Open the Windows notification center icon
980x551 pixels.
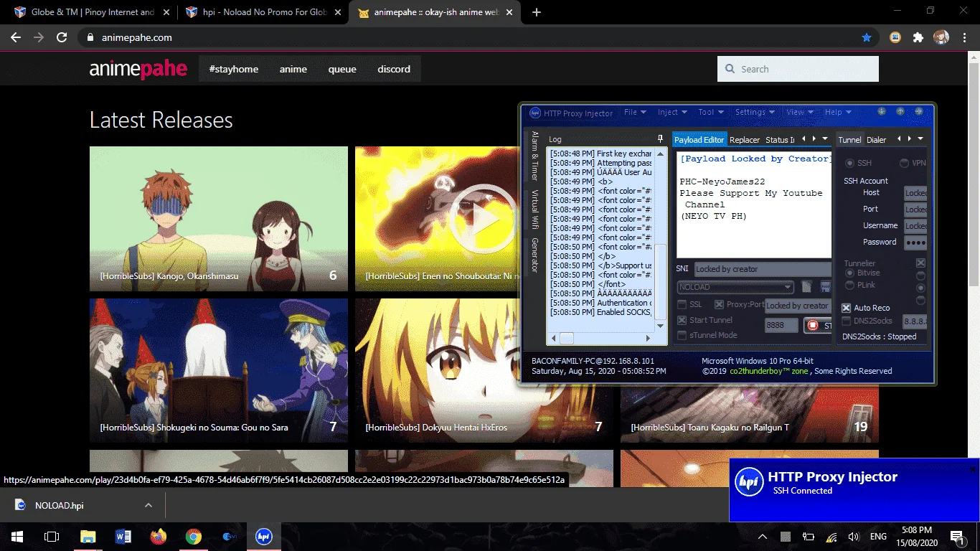click(957, 537)
